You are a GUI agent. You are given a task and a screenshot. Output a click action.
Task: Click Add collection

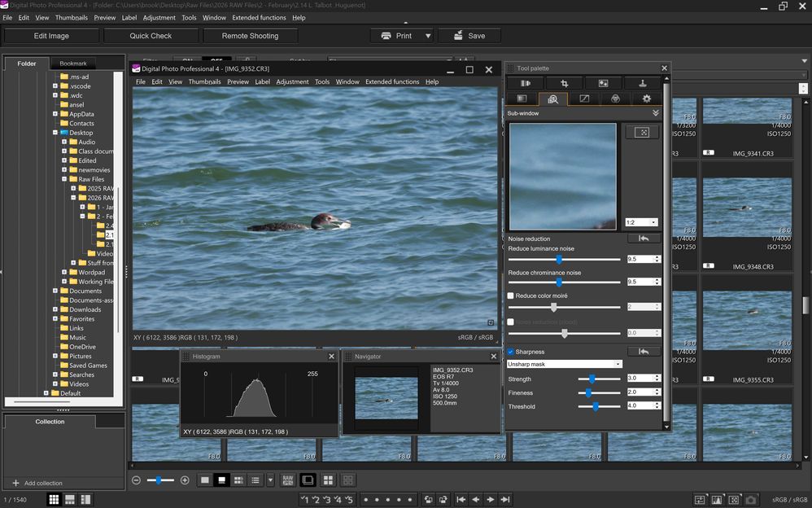click(x=37, y=483)
